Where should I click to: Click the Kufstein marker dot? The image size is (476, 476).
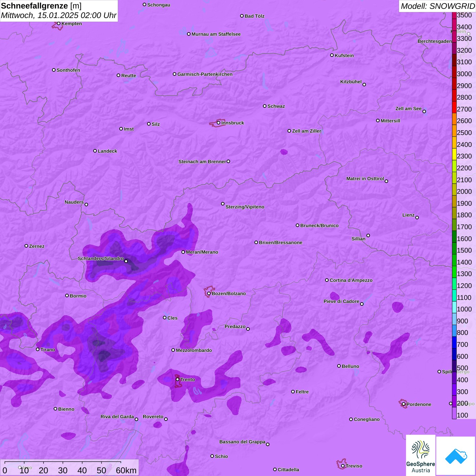point(332,55)
